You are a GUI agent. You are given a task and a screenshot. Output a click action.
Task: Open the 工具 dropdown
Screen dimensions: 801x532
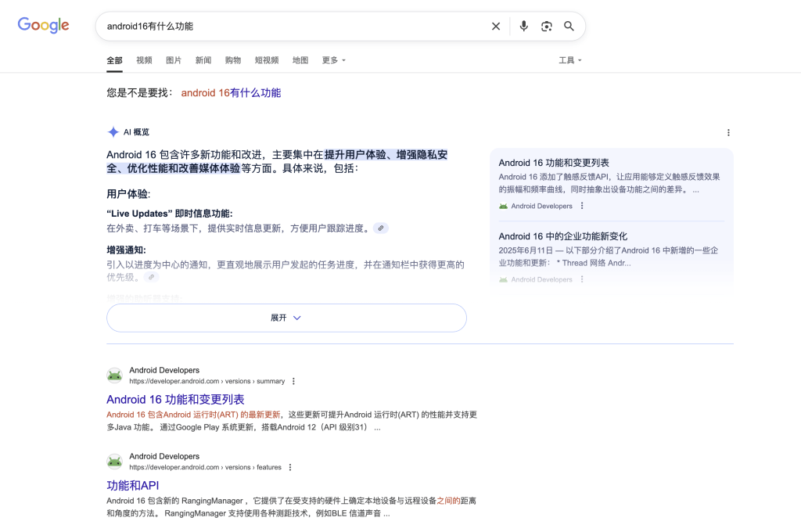click(570, 60)
